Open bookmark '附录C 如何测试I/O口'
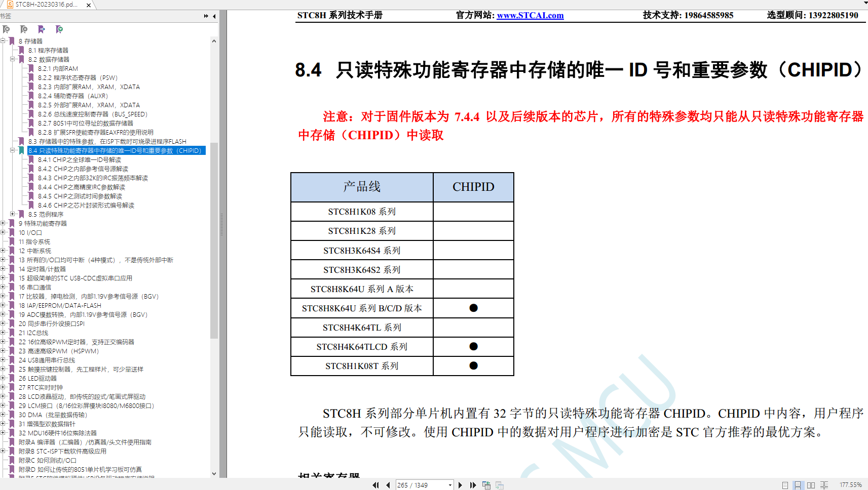The width and height of the screenshot is (868, 490). pyautogui.click(x=48, y=460)
